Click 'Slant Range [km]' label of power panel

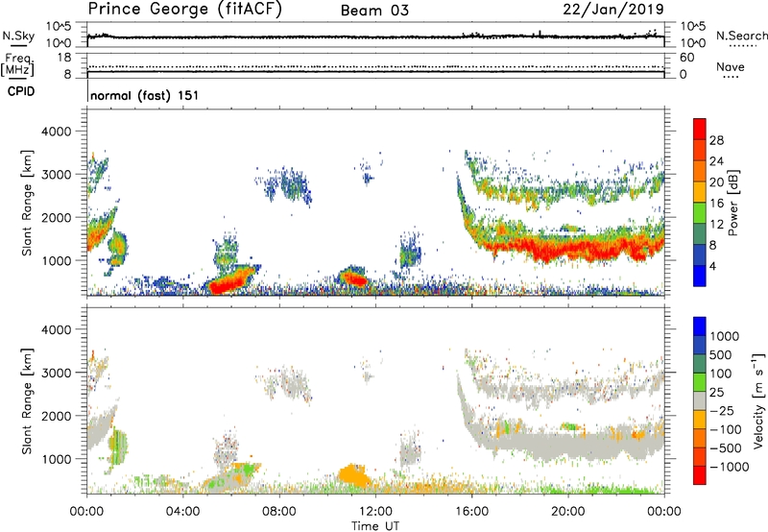27,203
